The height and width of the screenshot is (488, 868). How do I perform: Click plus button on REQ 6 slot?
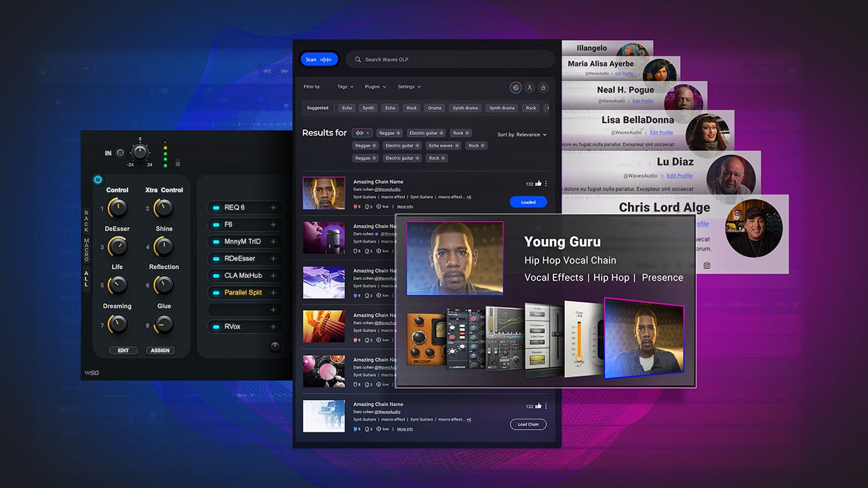click(273, 207)
